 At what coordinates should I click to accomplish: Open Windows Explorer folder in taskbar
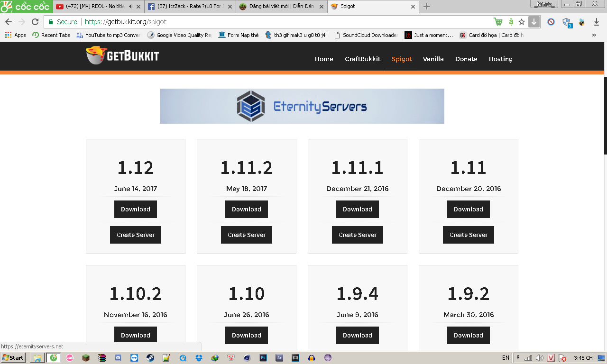point(37,358)
